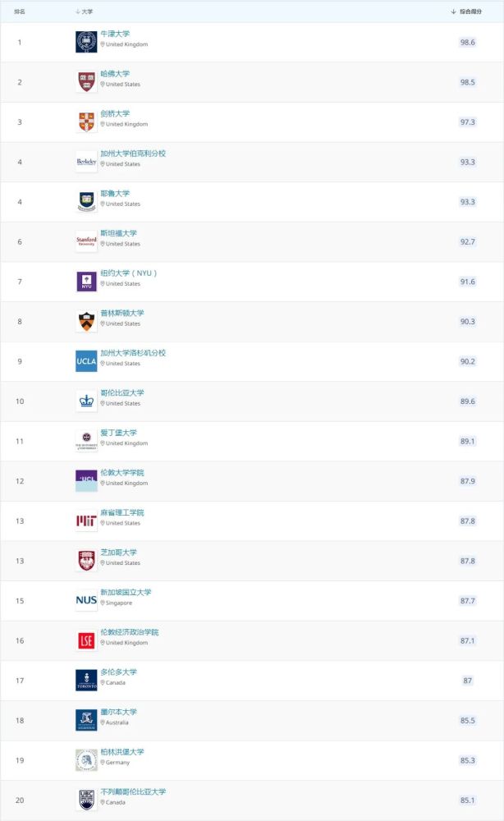Click the Berkeley logo thumbnail

(86, 162)
